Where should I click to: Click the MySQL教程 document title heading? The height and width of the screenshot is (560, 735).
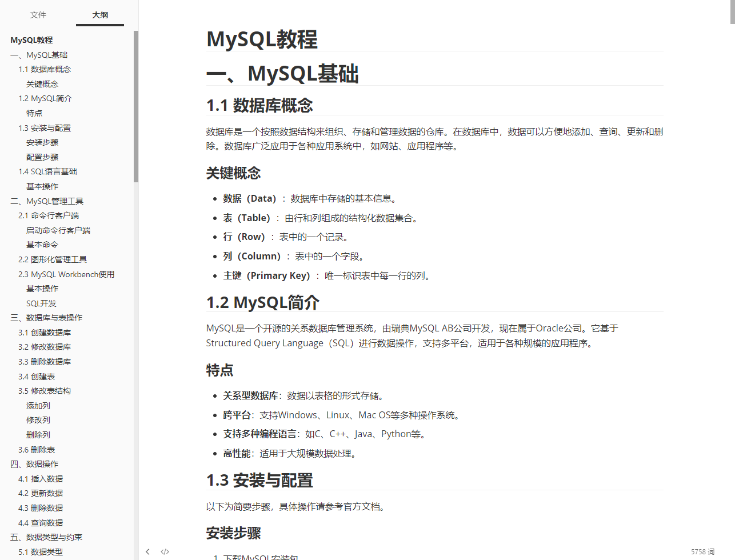[x=262, y=39]
